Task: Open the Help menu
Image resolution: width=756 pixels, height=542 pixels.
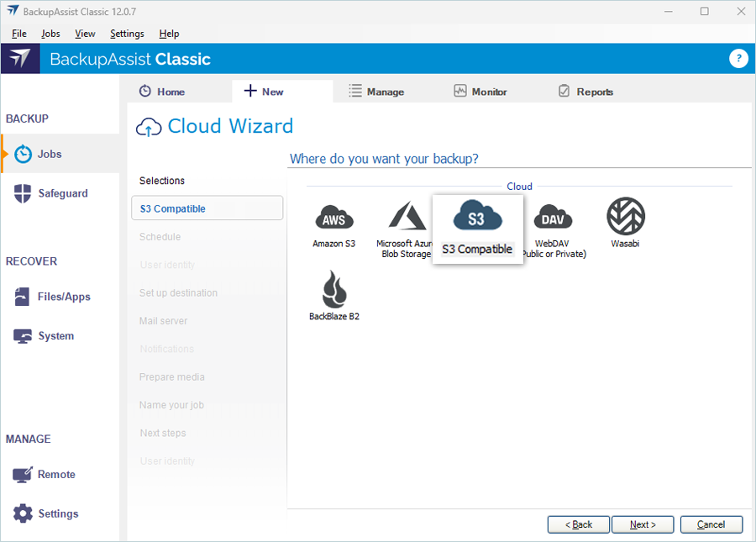Action: coord(169,34)
